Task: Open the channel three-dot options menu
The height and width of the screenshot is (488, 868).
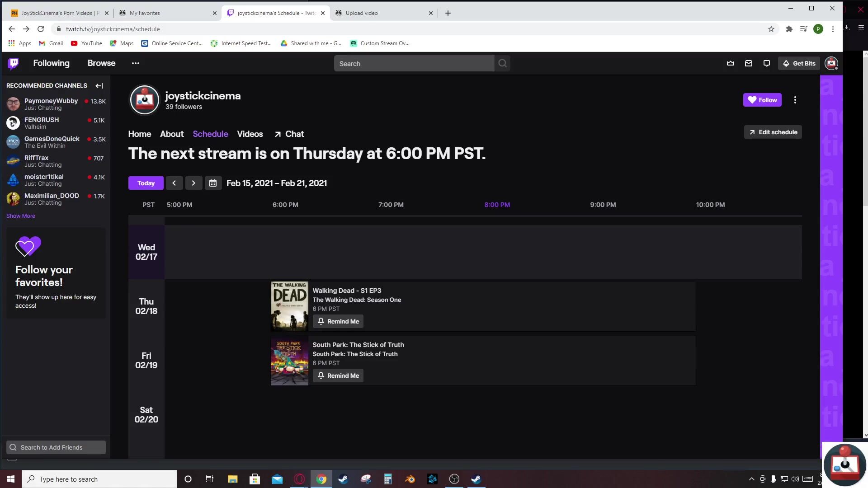Action: tap(795, 100)
